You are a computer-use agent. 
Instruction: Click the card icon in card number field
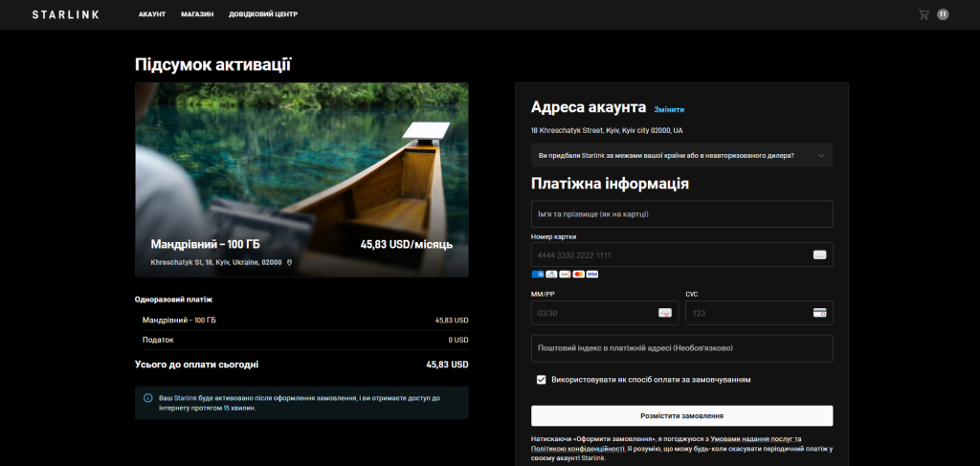pyautogui.click(x=819, y=255)
